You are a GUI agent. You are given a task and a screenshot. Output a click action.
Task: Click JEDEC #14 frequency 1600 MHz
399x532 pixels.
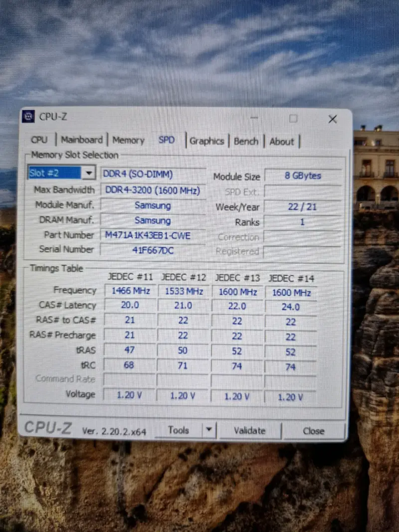coord(291,293)
